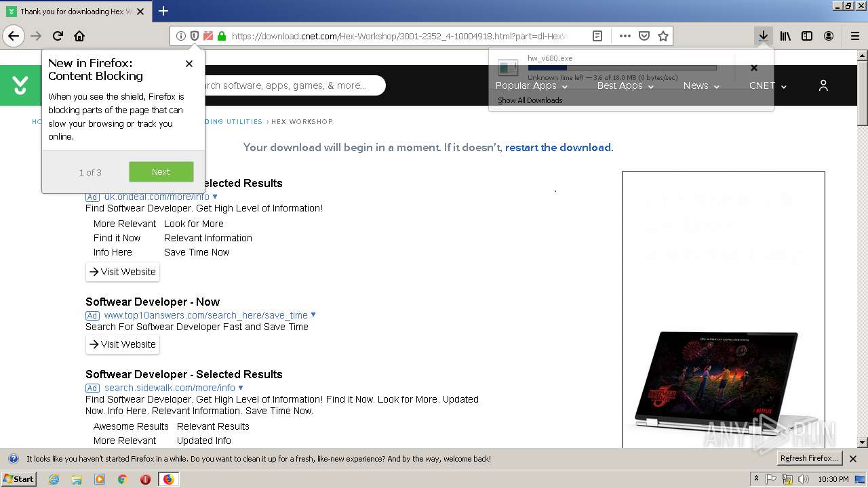Open www.top10answers.com ad link

[x=206, y=315]
